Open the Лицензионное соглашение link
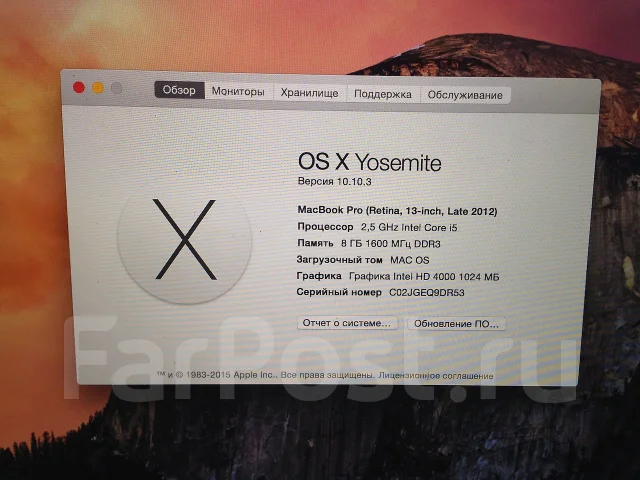This screenshot has height=480, width=640. click(436, 376)
